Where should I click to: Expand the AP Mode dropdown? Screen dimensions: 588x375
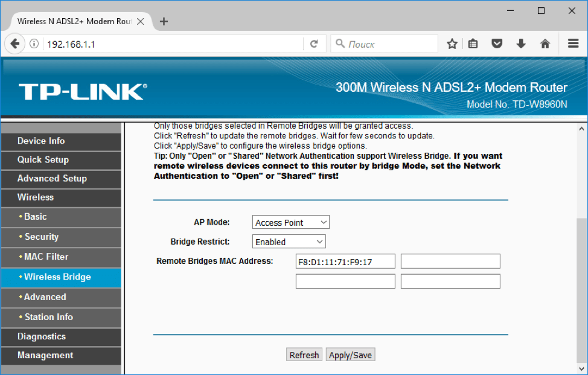(x=290, y=222)
